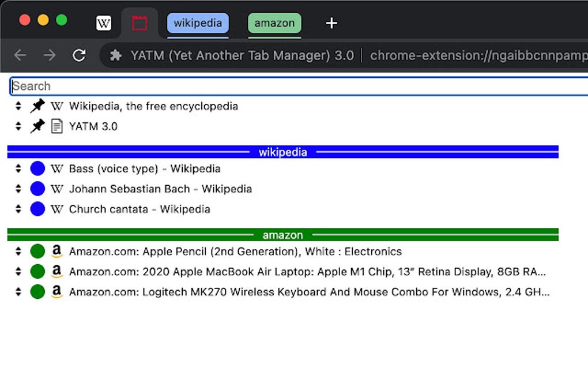Click reorder arrows beside Church cantata
Image resolution: width=588 pixels, height=368 pixels.
18,209
